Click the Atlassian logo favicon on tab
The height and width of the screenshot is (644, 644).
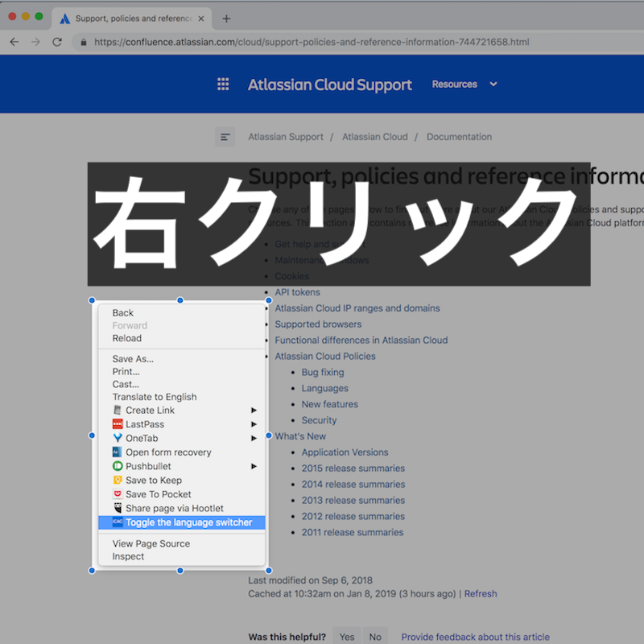[65, 19]
